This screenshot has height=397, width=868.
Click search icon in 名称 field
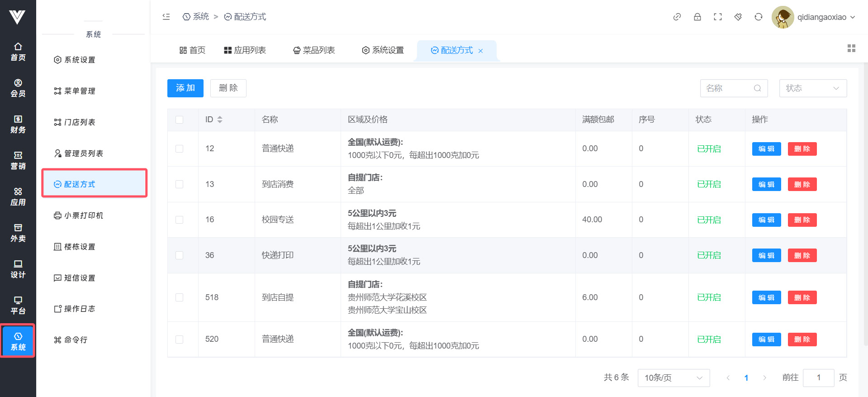[757, 88]
